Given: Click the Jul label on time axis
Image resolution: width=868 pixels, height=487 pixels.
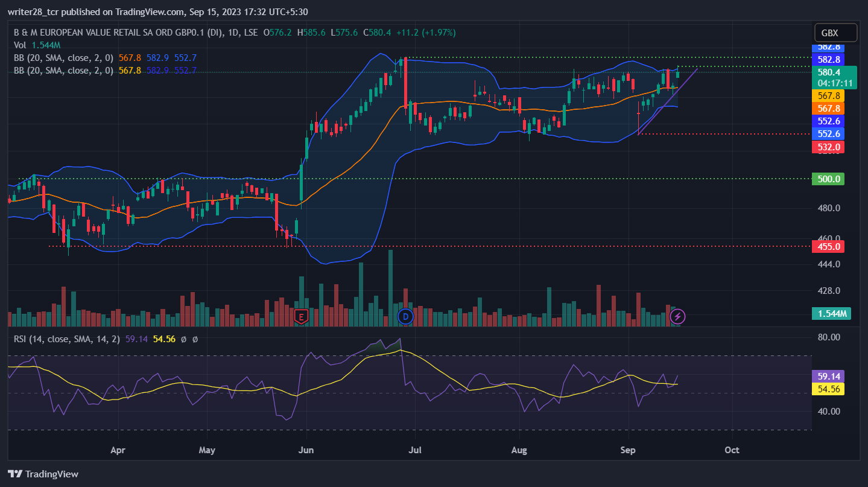Looking at the screenshot, I should [x=415, y=450].
